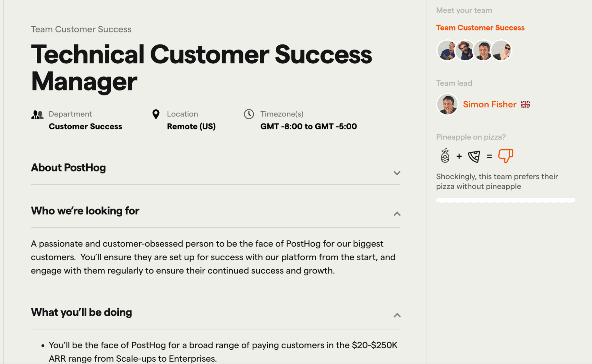Collapse the Who we're looking for chevron
Viewport: 592px width, 364px height.
coord(397,214)
